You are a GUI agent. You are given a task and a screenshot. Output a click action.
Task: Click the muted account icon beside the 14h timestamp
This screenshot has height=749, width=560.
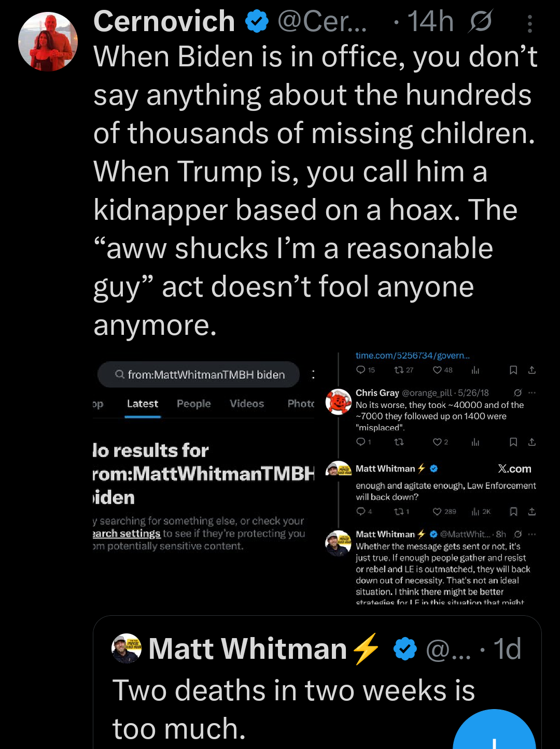click(x=480, y=21)
